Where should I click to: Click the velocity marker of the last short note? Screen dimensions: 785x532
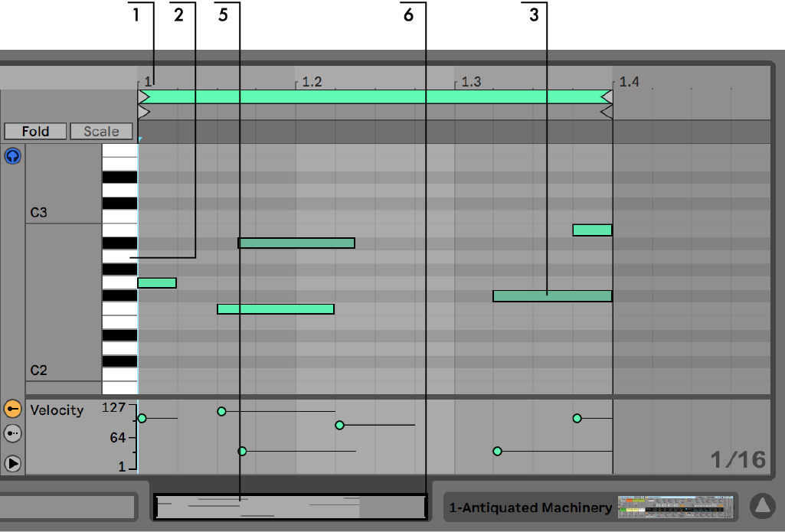point(577,418)
